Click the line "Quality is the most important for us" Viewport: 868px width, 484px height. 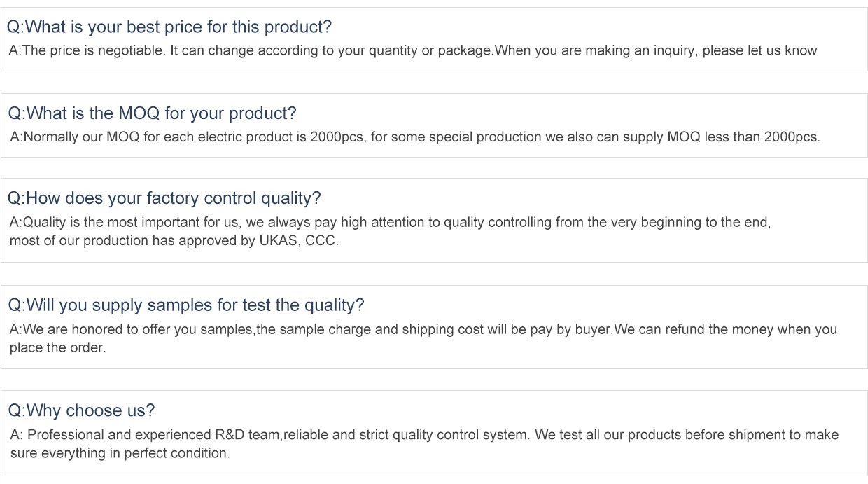390,222
